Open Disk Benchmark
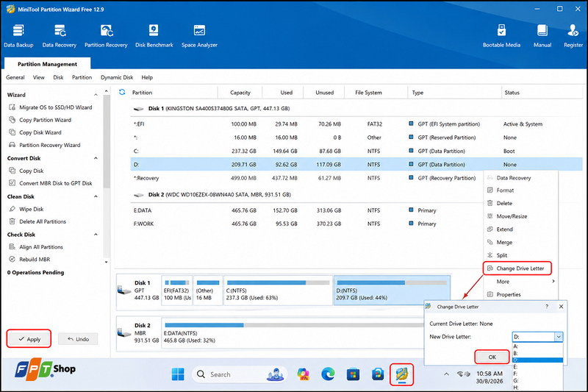The height and width of the screenshot is (392, 588). click(x=154, y=36)
